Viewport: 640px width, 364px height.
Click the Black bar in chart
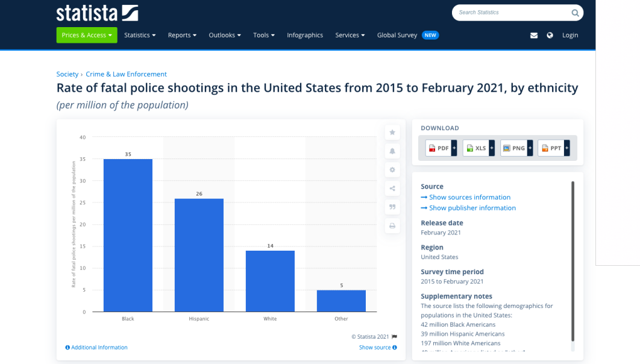[x=128, y=235]
